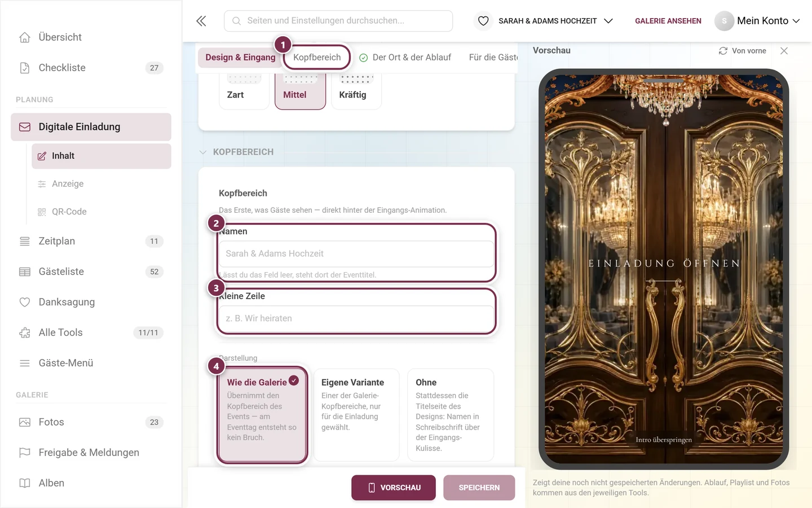Viewport: 812px width, 508px height.
Task: Focus the Kleine Zeile input field
Action: coord(356,318)
